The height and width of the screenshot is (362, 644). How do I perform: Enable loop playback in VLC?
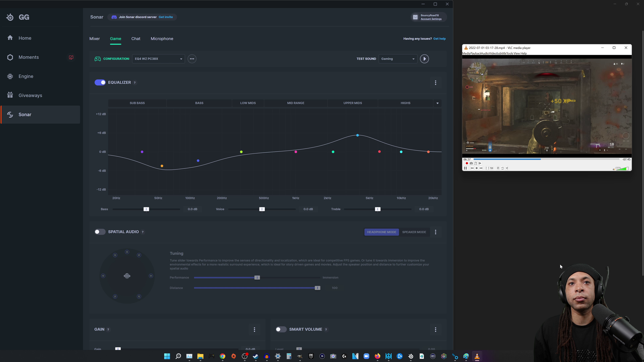pyautogui.click(x=502, y=168)
